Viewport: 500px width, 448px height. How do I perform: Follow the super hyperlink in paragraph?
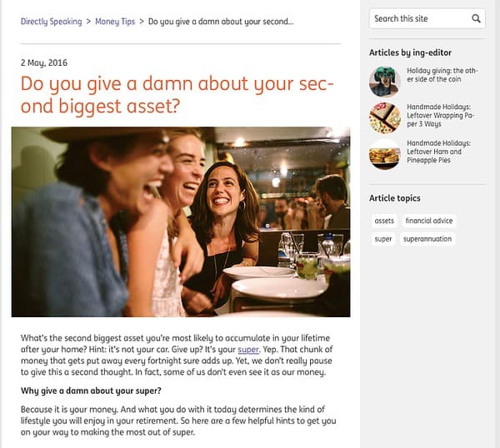point(248,350)
